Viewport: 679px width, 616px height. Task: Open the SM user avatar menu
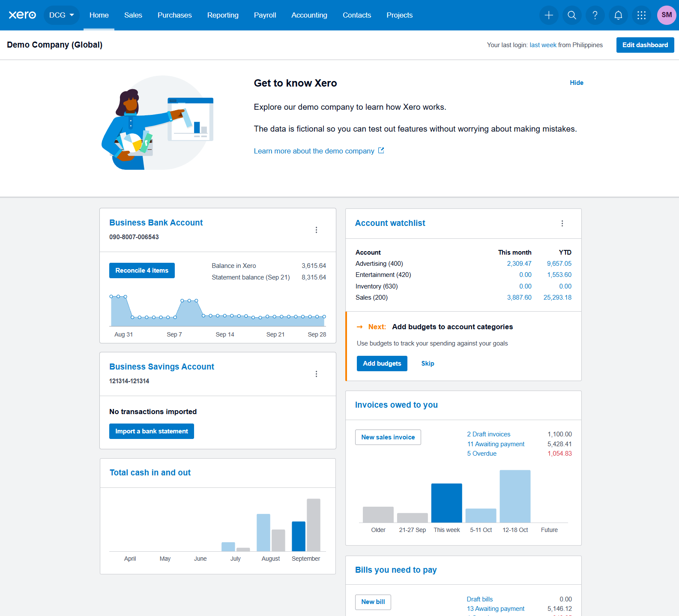(667, 15)
